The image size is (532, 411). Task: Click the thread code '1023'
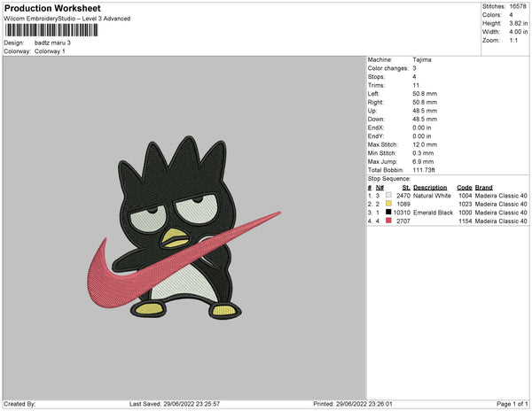coord(465,204)
